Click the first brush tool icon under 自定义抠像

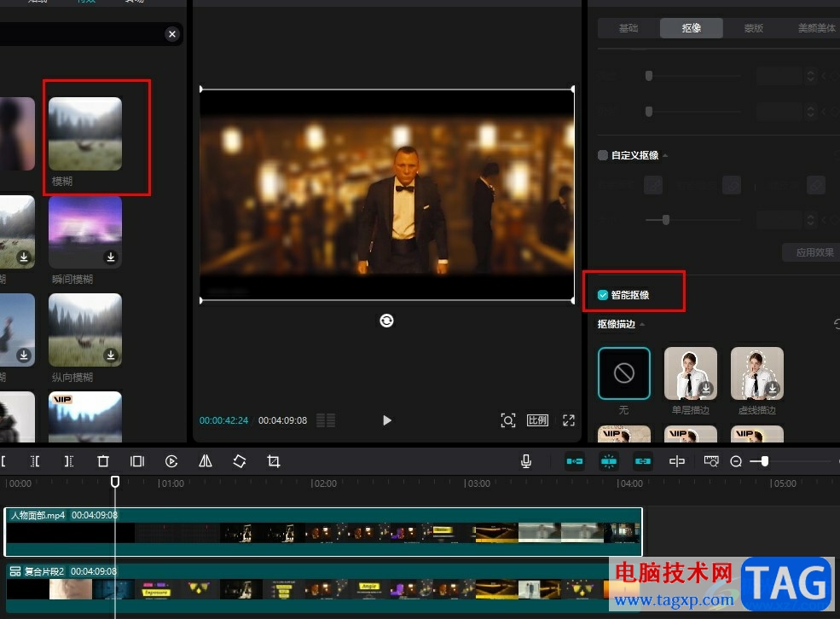coord(653,186)
